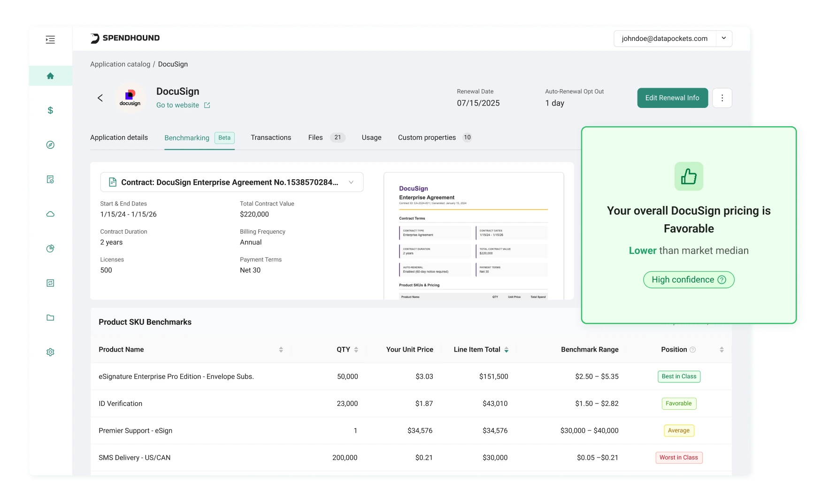Click the renewal date 07/15/2025
The image size is (829, 504).
click(x=478, y=103)
